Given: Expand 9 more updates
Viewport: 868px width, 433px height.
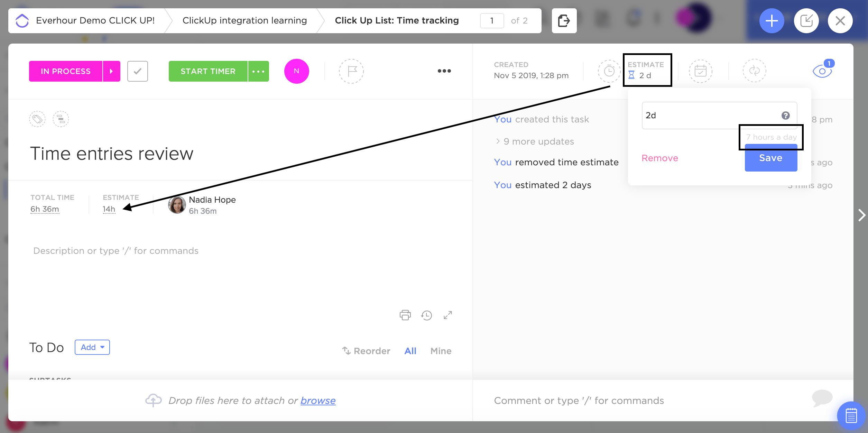Looking at the screenshot, I should [535, 141].
